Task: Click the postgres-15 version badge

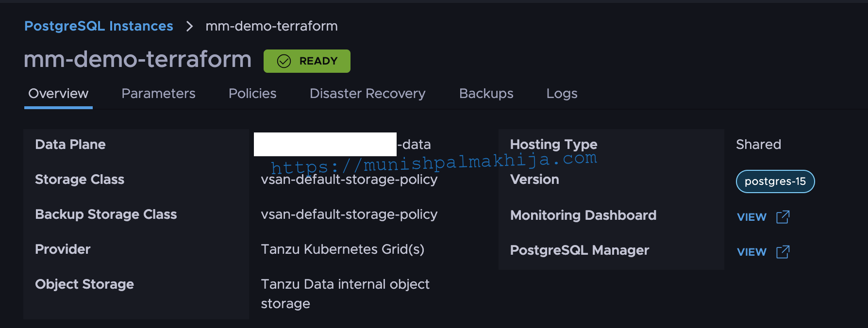Action: pos(775,181)
